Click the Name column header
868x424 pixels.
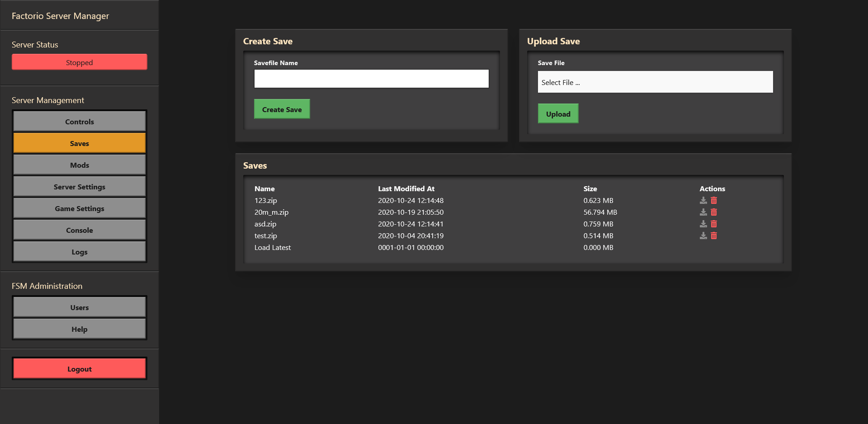[264, 188]
